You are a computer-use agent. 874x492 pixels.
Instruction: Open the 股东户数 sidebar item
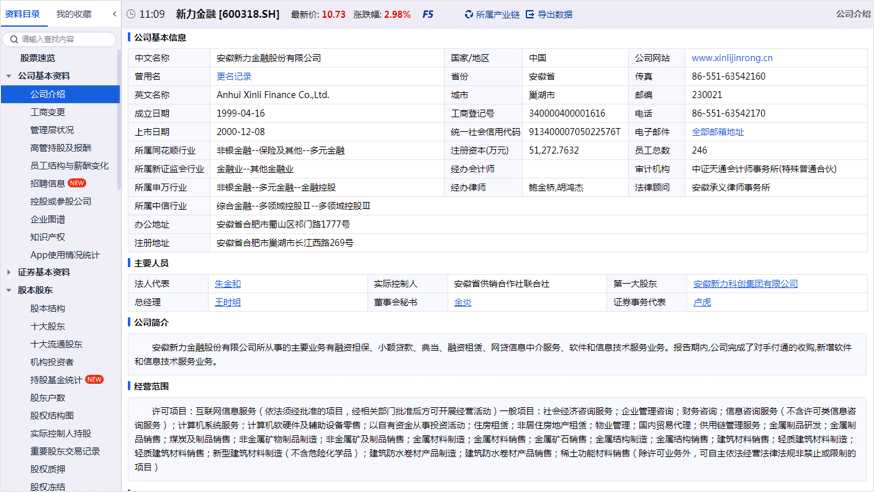47,397
